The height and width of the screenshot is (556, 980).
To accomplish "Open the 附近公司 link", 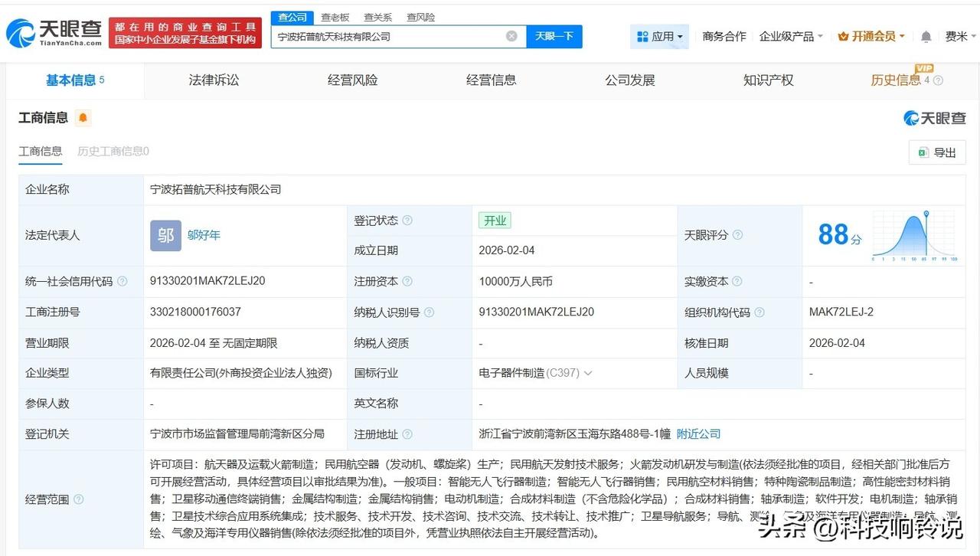I will click(x=698, y=434).
